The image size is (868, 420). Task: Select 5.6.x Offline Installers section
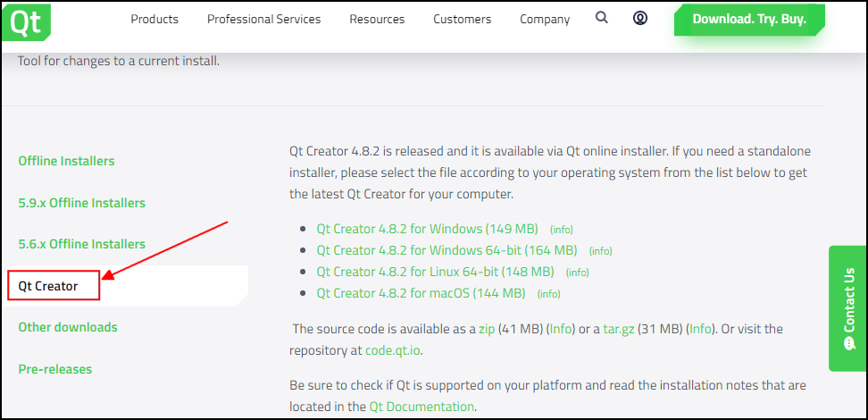tap(81, 244)
